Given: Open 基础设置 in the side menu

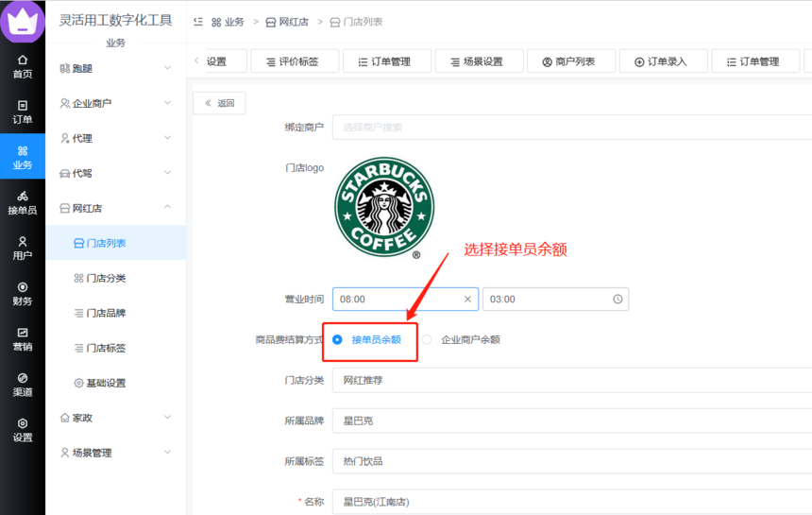Looking at the screenshot, I should 115,383.
